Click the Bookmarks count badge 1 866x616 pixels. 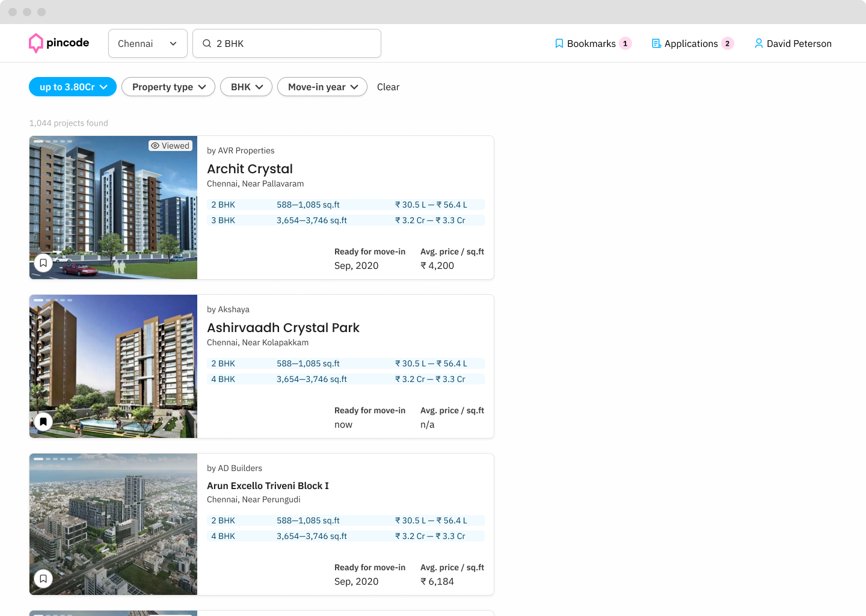coord(625,43)
